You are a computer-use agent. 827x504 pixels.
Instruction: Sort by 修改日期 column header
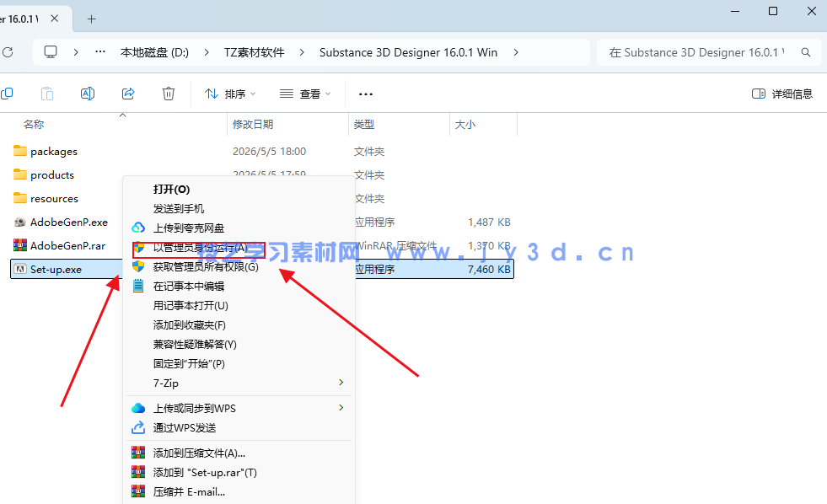tap(253, 125)
